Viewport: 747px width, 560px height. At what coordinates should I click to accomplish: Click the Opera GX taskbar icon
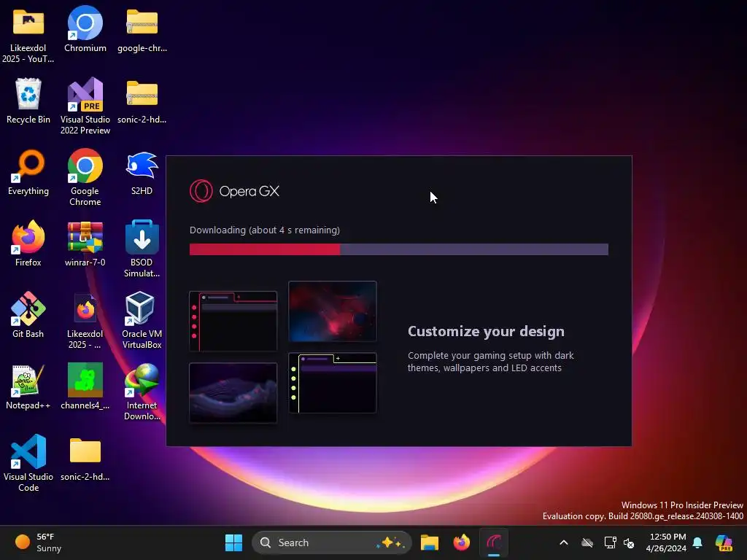494,542
